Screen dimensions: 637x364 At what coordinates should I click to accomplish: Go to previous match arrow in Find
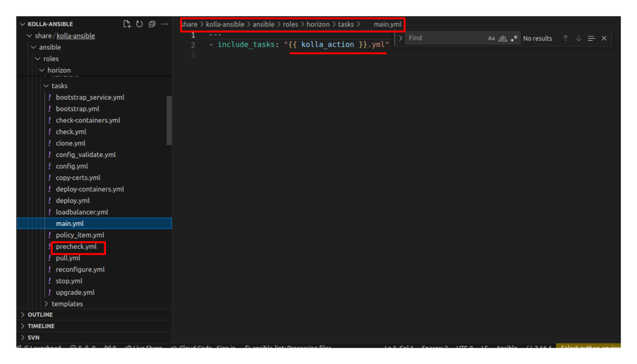[x=565, y=38]
